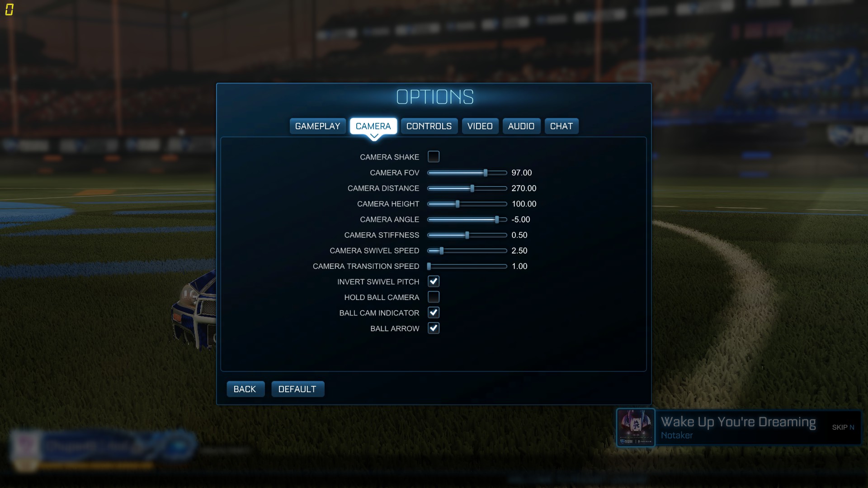Image resolution: width=868 pixels, height=488 pixels.
Task: Open the CONTROLS tab
Action: click(x=429, y=126)
